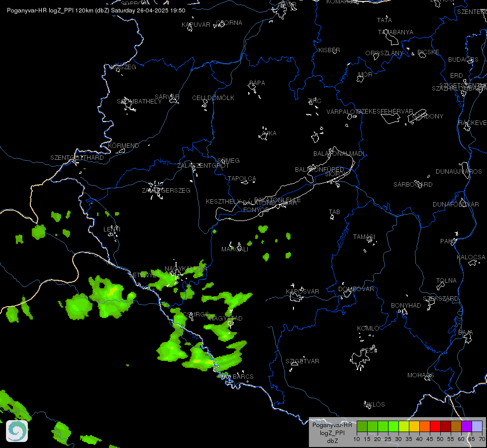Pick the lavender 65-70 dBZ legend swatch
The height and width of the screenshot is (448, 487).
click(x=477, y=427)
